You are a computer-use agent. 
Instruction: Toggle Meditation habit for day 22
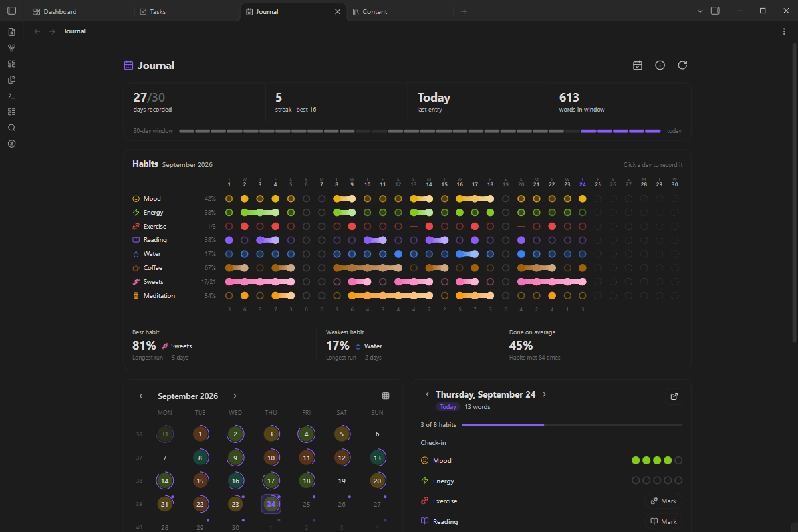coord(552,296)
